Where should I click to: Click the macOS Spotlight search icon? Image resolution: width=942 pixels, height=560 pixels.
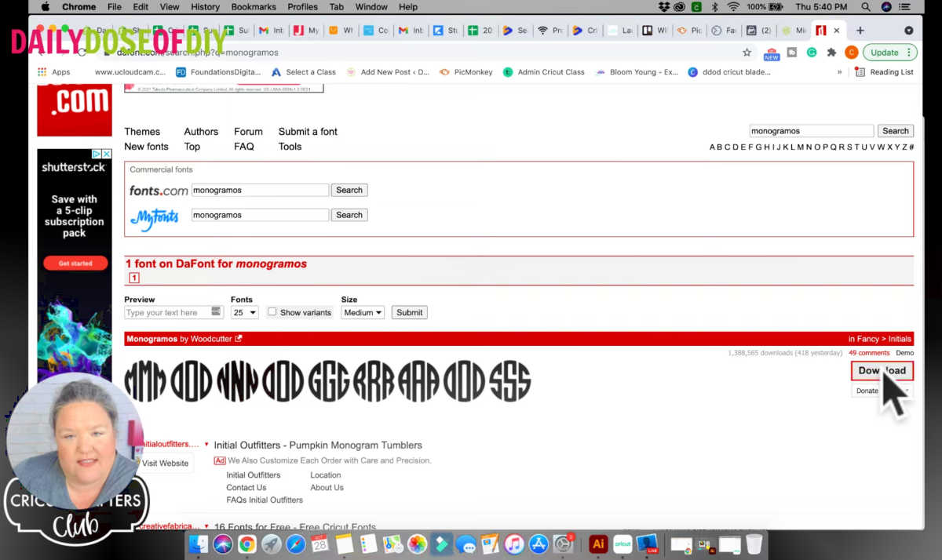(x=866, y=7)
